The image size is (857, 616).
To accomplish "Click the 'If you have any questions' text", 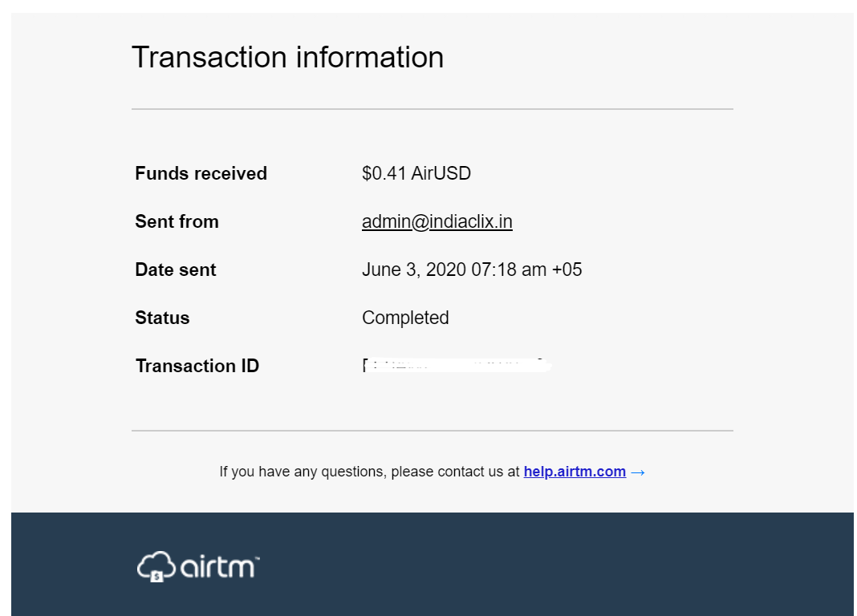I will [x=369, y=472].
